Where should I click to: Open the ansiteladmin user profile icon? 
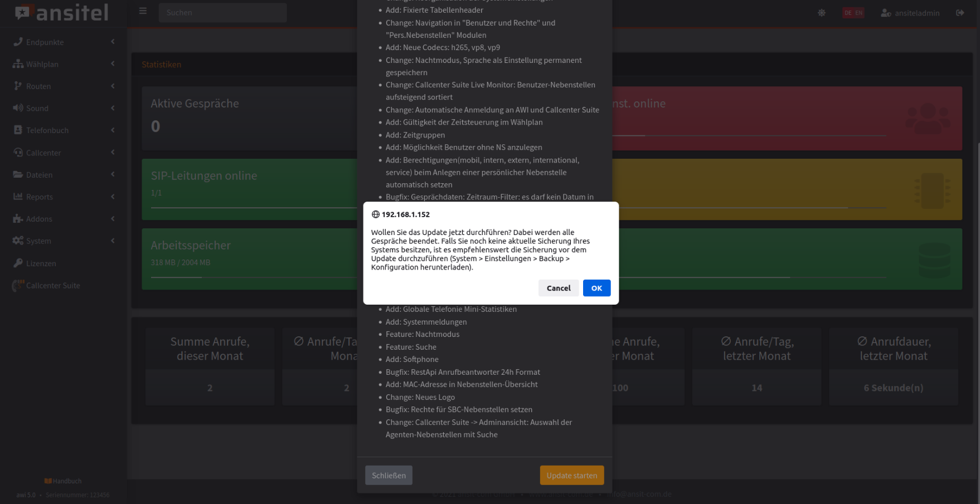[x=886, y=13]
